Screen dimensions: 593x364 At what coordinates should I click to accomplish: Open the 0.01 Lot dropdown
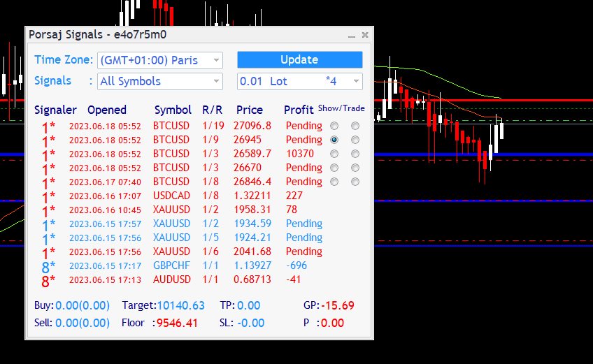[x=299, y=81]
